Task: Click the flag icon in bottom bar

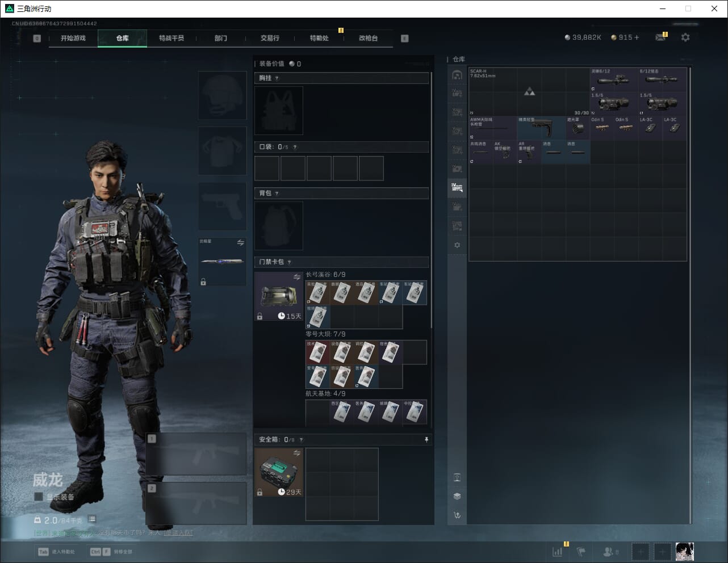Action: (581, 552)
